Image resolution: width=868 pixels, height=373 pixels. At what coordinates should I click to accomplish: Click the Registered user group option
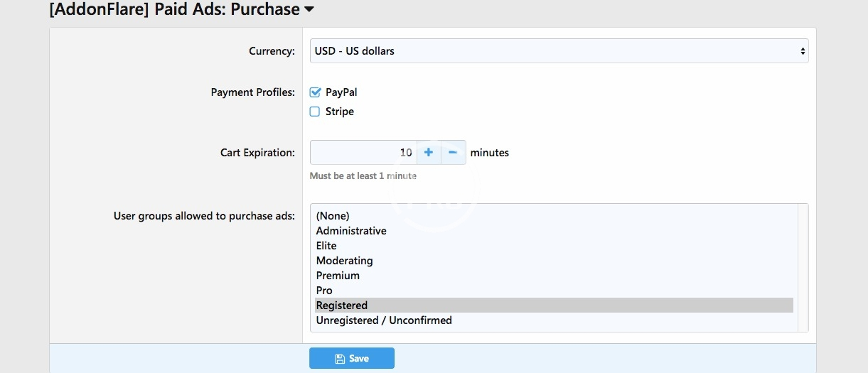(342, 306)
